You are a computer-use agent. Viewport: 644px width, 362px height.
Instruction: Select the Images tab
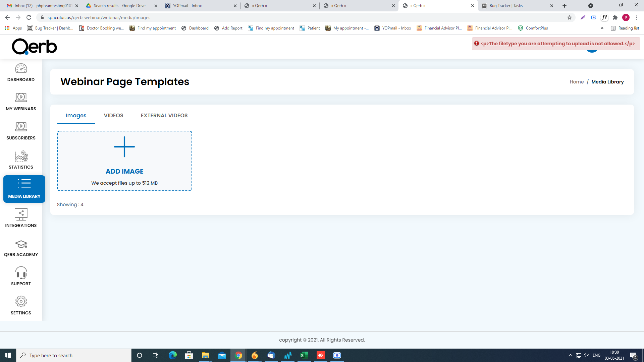tap(76, 115)
